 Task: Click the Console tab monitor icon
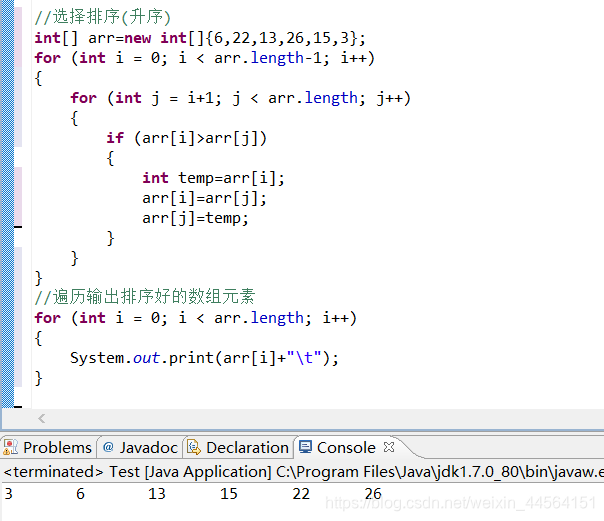305,447
